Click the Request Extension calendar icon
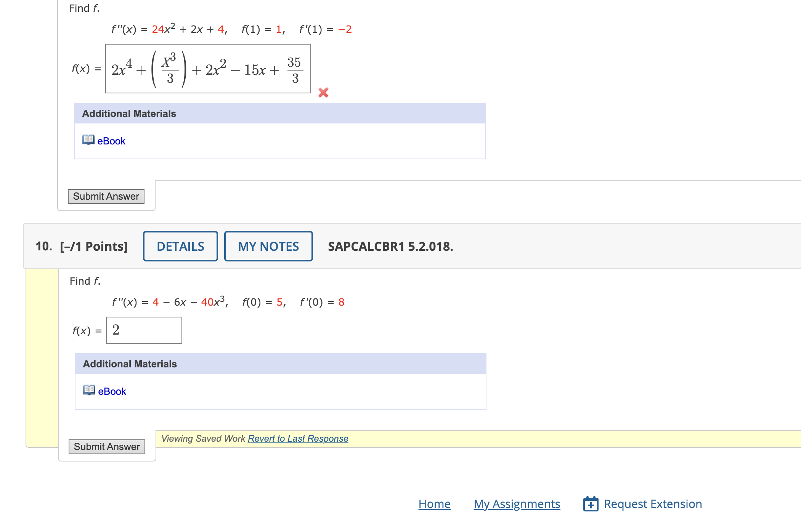 point(591,504)
